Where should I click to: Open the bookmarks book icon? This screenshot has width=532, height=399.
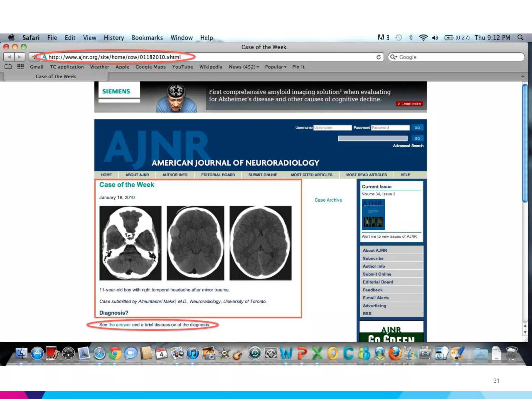[x=8, y=67]
